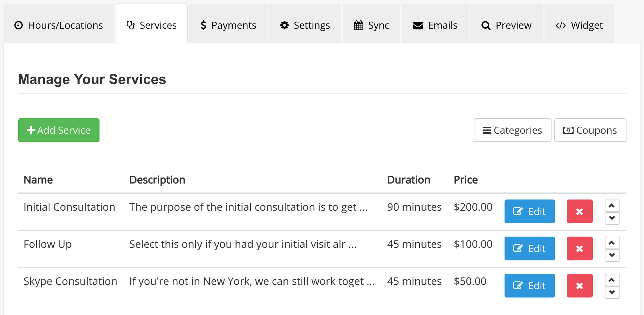Go to the Settings tab

coord(305,25)
